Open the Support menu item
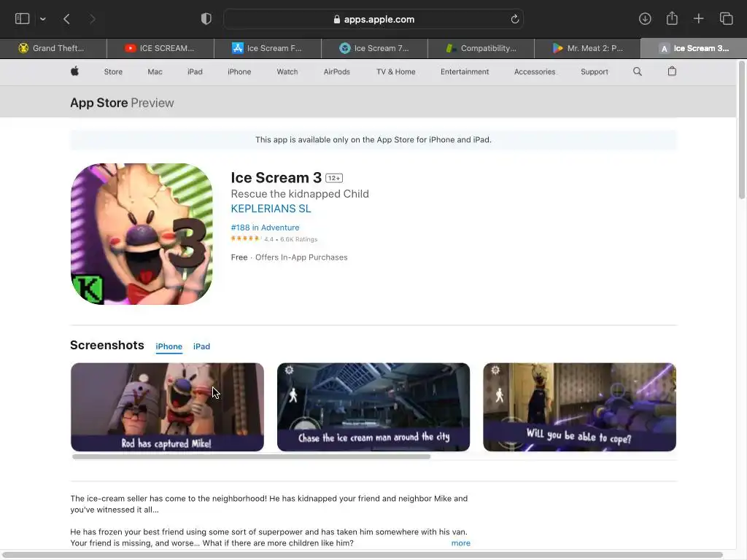 point(594,72)
